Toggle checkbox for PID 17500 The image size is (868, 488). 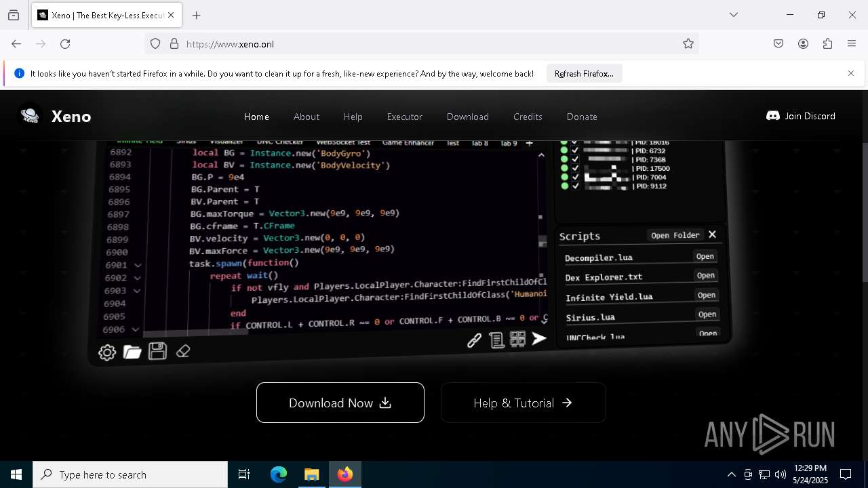pos(575,168)
